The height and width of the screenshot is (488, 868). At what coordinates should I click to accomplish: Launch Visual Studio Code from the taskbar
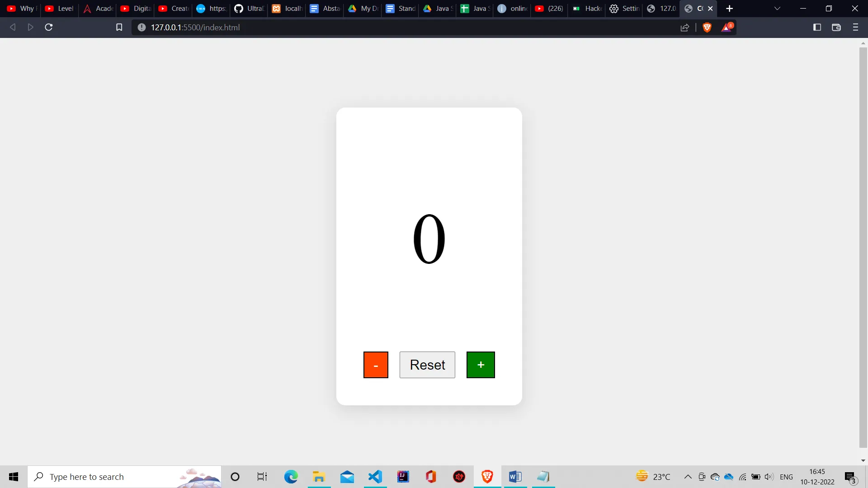tap(375, 477)
